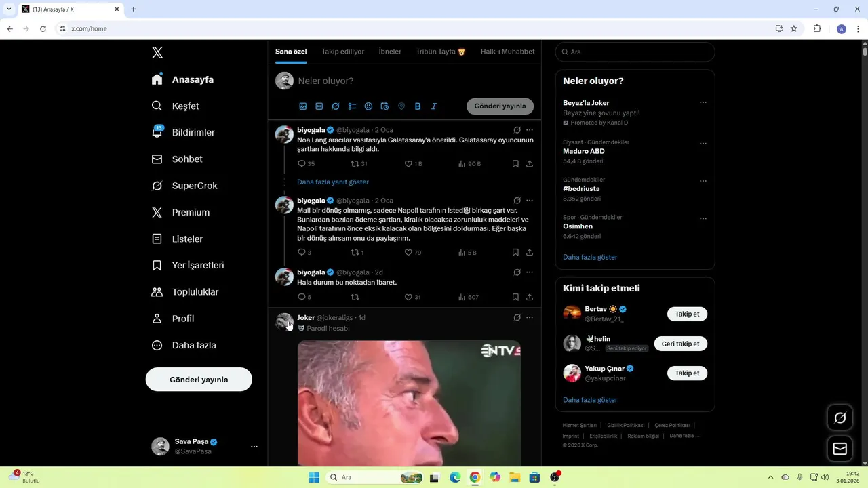
Task: Like the Noa Lang post
Action: point(413,164)
